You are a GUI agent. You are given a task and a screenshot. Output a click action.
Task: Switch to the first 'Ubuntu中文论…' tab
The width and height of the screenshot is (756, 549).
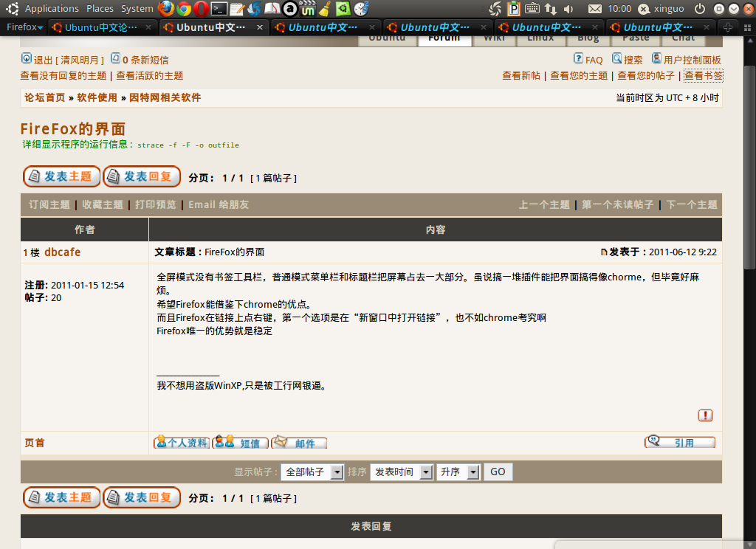(101, 27)
